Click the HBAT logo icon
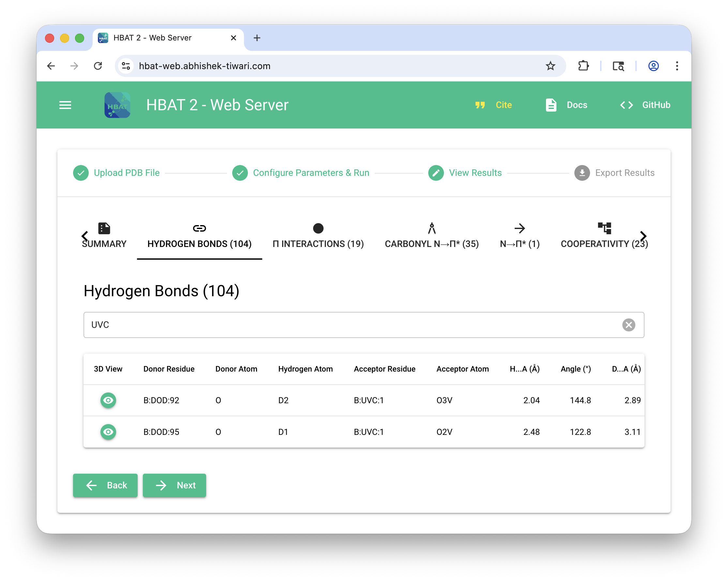728x582 pixels. [117, 105]
